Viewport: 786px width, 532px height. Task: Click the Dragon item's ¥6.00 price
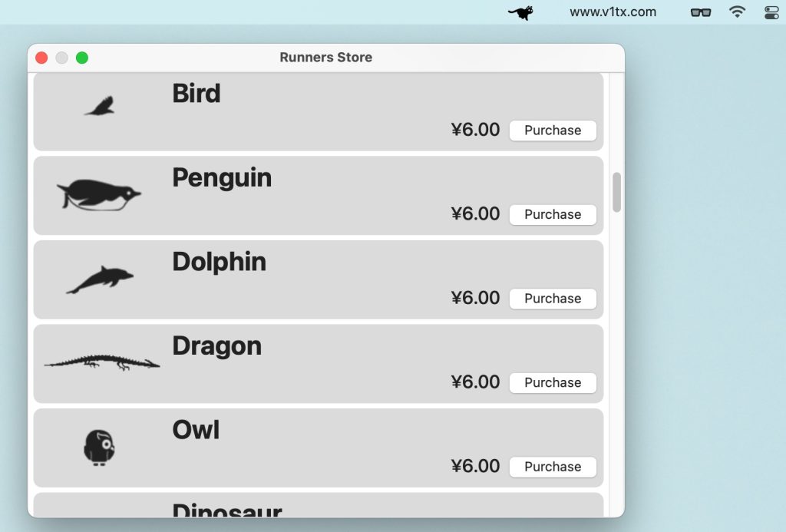475,382
